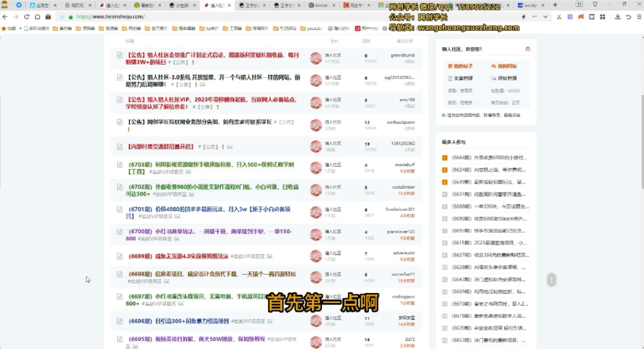Image resolution: width=644 pixels, height=349 pixels.
Task: Open the browser hamburger menu icon
Action: (x=639, y=17)
